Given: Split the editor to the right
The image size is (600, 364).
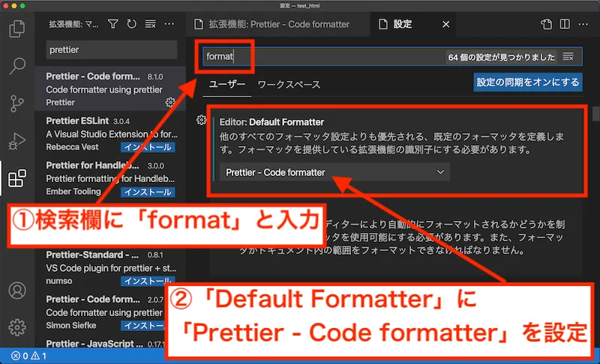Looking at the screenshot, I should pyautogui.click(x=565, y=24).
